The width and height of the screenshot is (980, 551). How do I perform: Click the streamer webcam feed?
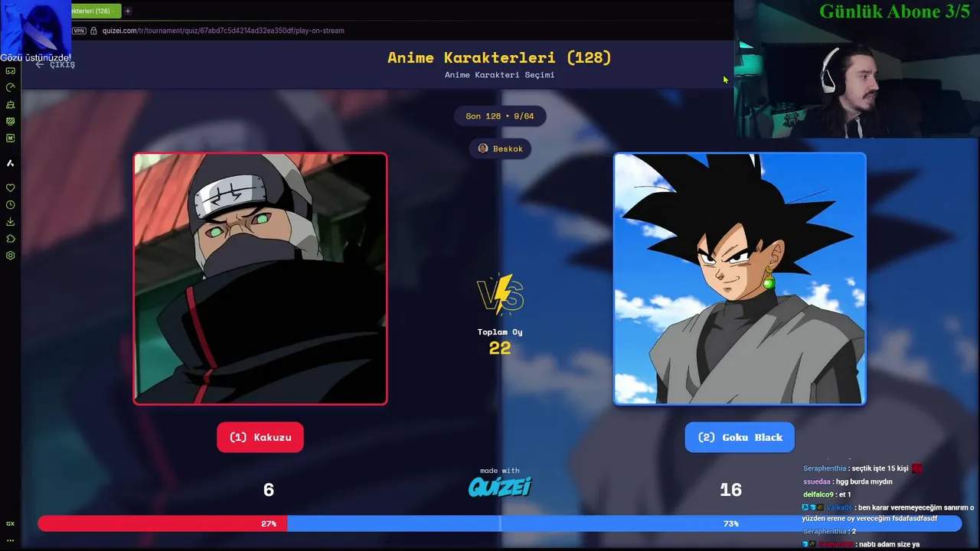[x=857, y=69]
